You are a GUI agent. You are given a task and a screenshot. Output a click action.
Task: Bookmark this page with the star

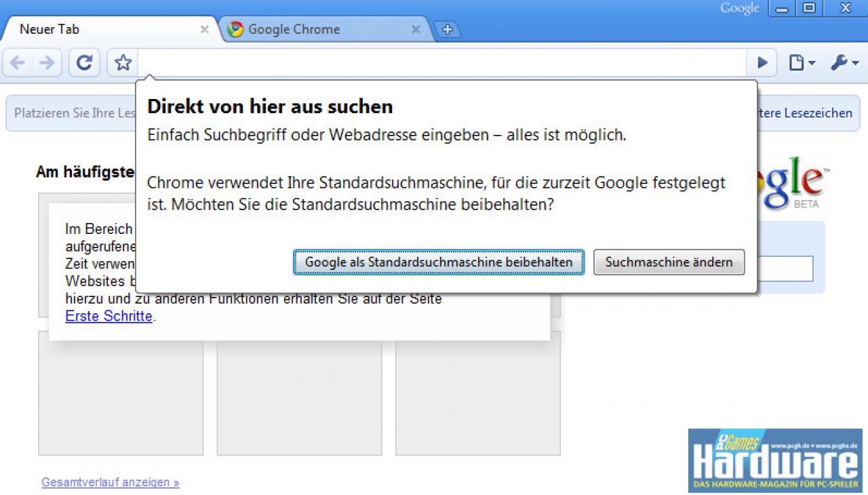click(x=123, y=63)
